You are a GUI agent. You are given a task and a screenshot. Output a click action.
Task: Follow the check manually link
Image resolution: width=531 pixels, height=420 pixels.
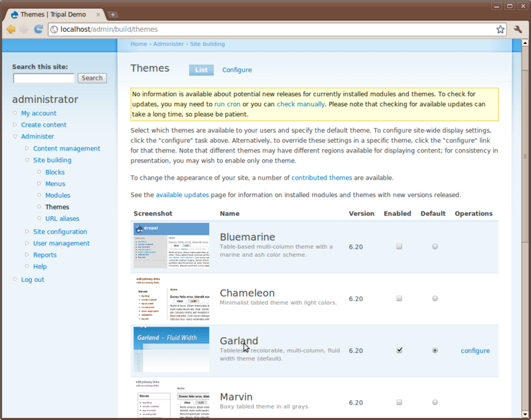tap(301, 104)
